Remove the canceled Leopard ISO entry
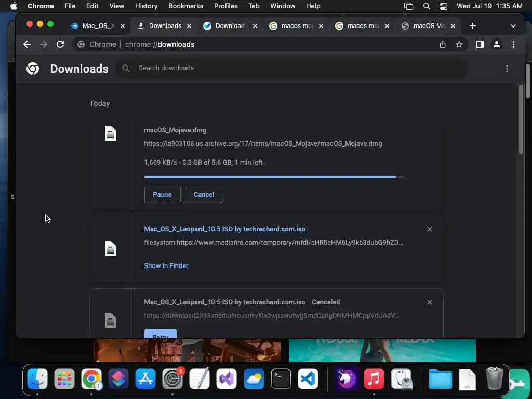 pos(430,302)
